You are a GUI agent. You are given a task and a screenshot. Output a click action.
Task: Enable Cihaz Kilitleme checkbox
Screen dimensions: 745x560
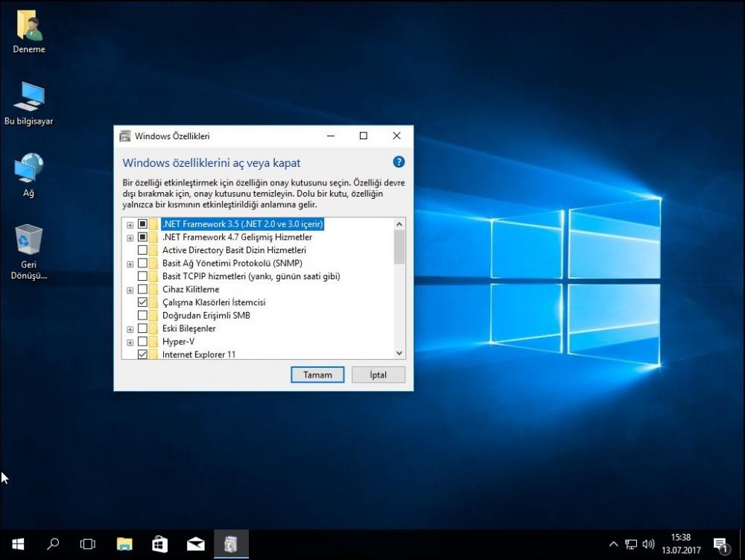[142, 289]
